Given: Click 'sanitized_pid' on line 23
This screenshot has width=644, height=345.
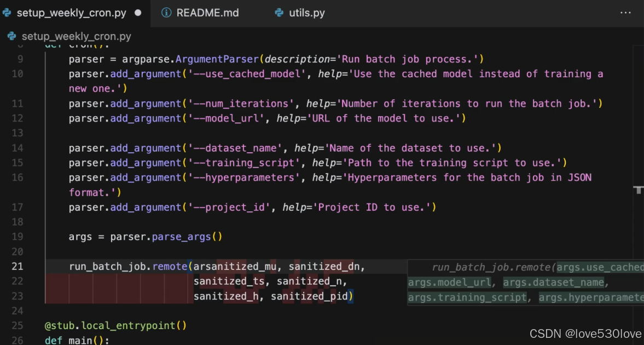Looking at the screenshot, I should 309,296.
